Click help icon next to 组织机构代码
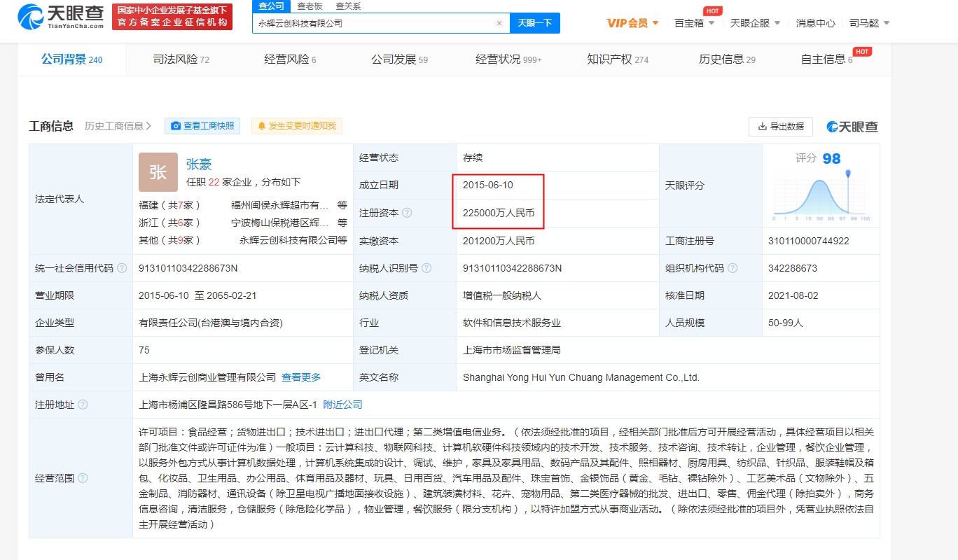This screenshot has height=560, width=958. pos(733,268)
